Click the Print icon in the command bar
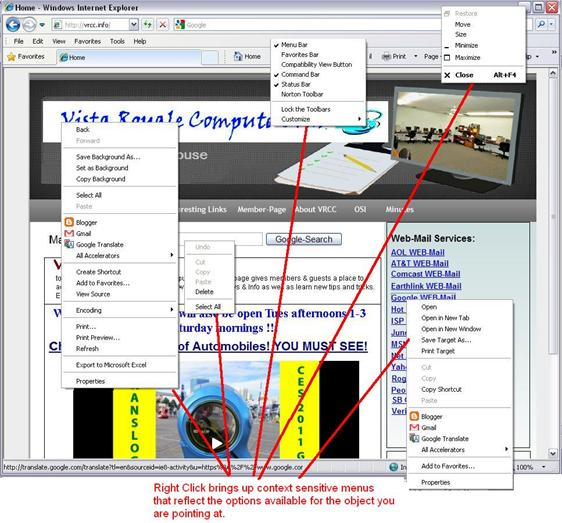 point(386,57)
